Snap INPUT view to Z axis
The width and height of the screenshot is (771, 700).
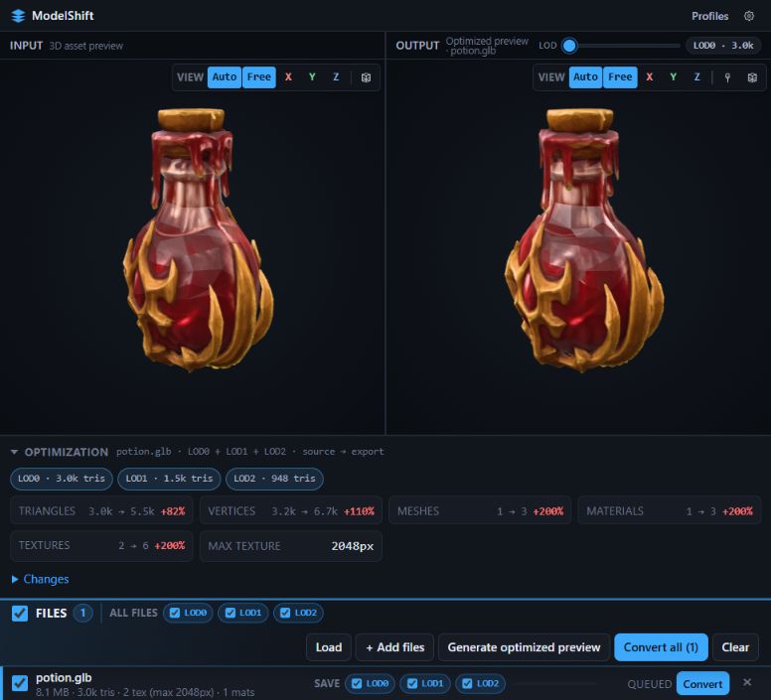337,77
